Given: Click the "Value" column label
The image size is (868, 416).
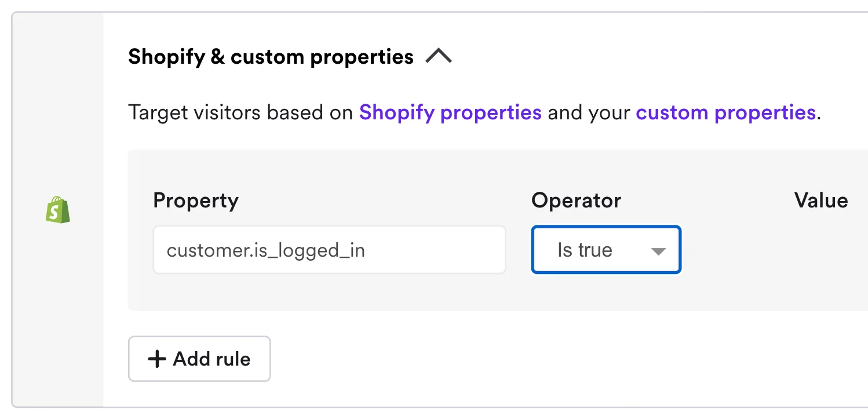Looking at the screenshot, I should tap(820, 200).
